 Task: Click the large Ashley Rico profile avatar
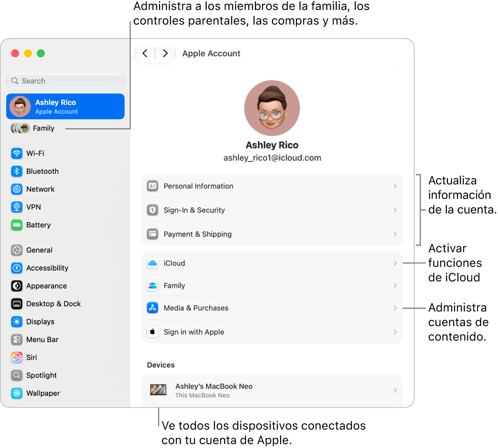point(272,108)
